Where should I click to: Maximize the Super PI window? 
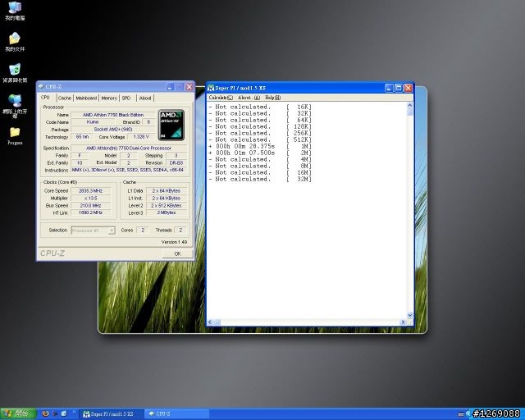[399, 88]
